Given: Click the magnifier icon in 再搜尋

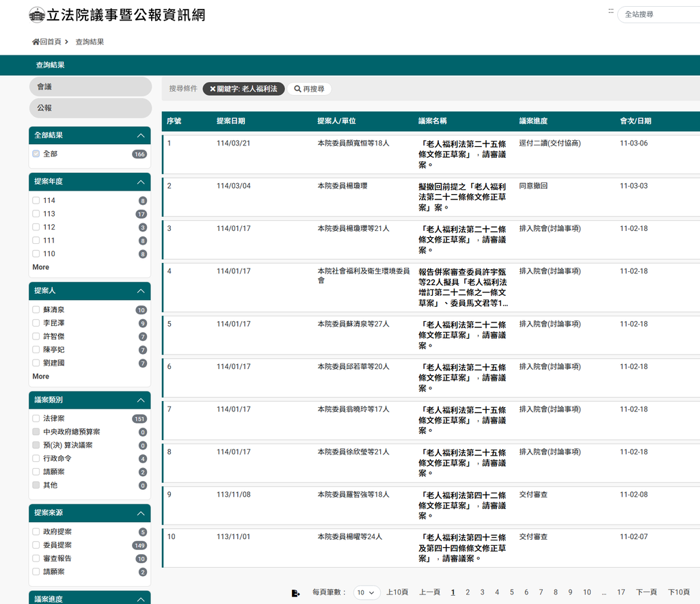Looking at the screenshot, I should coord(297,89).
